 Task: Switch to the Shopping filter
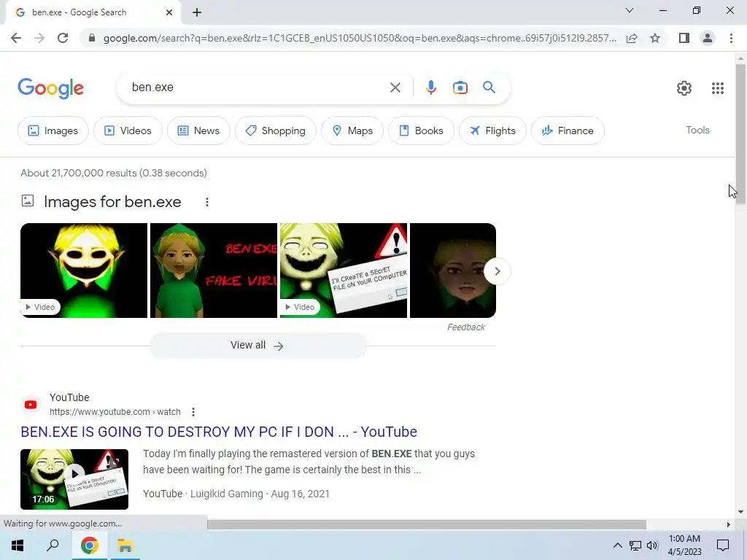[x=275, y=131]
